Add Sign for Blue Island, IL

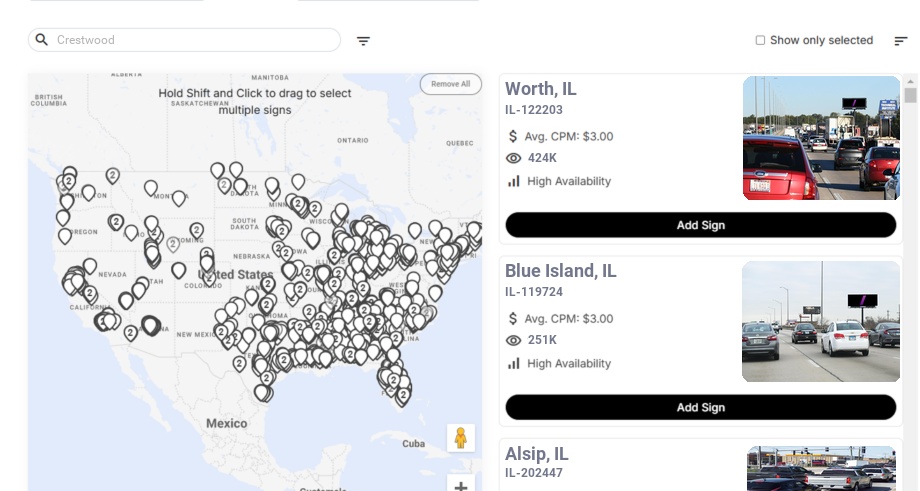(x=700, y=407)
